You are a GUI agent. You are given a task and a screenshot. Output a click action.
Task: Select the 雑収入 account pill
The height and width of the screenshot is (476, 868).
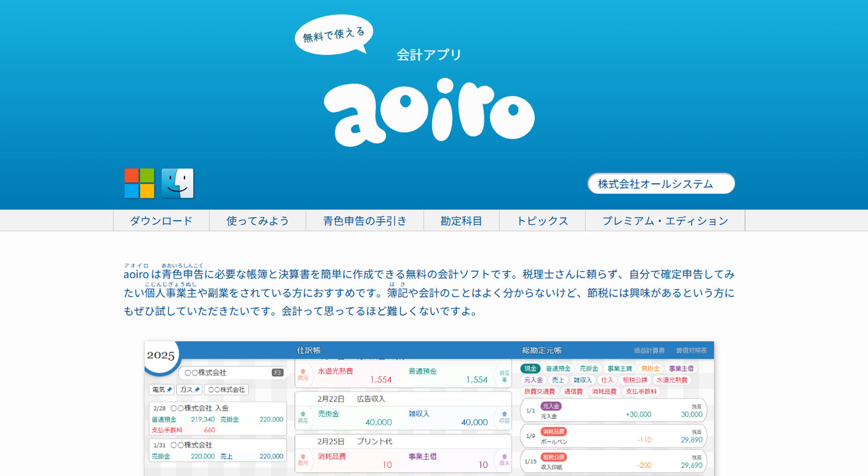[583, 380]
